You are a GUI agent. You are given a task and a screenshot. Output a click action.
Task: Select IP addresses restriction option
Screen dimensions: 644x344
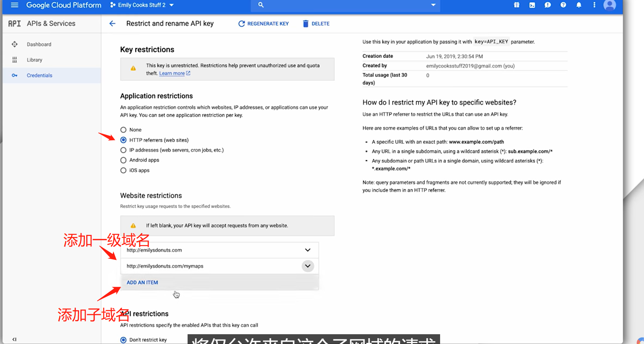123,150
